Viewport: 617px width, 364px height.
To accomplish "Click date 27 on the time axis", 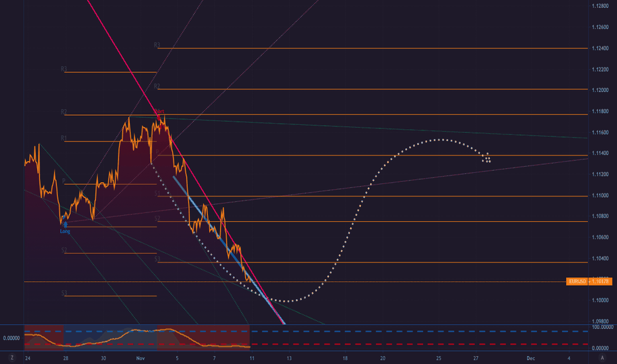I will (476, 358).
